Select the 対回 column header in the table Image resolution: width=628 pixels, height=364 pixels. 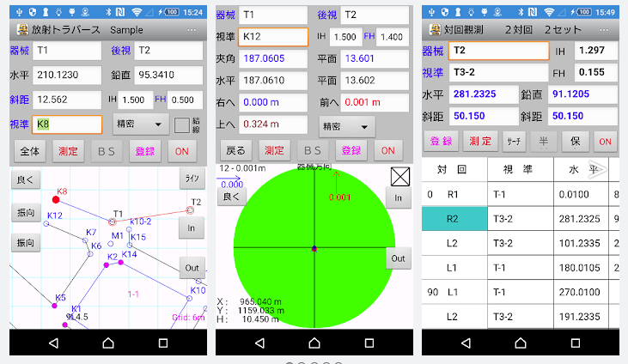(x=453, y=170)
